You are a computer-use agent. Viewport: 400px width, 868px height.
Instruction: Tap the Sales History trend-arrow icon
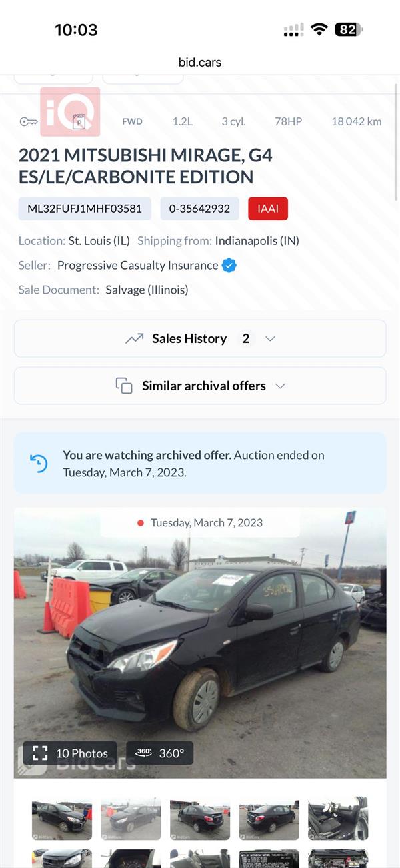(134, 338)
